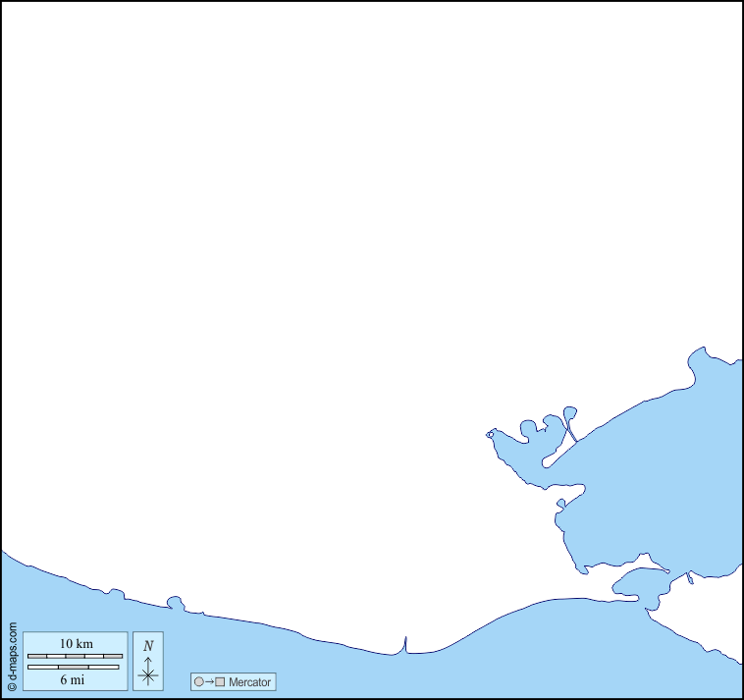Click the 10 km scale label
The image size is (744, 700).
coord(76,643)
